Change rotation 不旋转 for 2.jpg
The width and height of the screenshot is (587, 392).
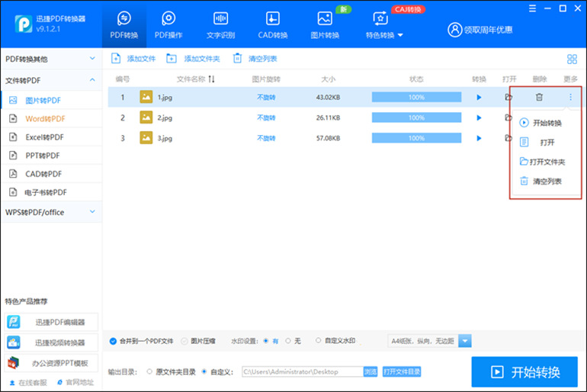tap(266, 117)
